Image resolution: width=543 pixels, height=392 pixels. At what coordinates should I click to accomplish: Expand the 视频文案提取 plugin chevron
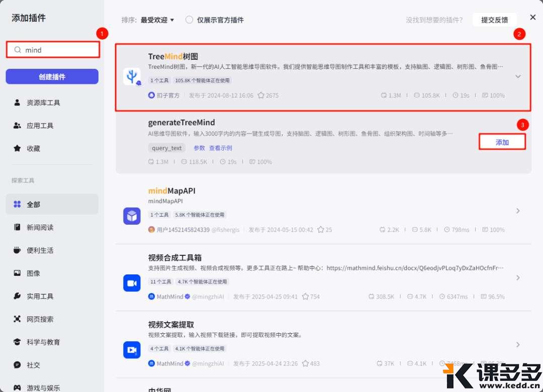518,345
